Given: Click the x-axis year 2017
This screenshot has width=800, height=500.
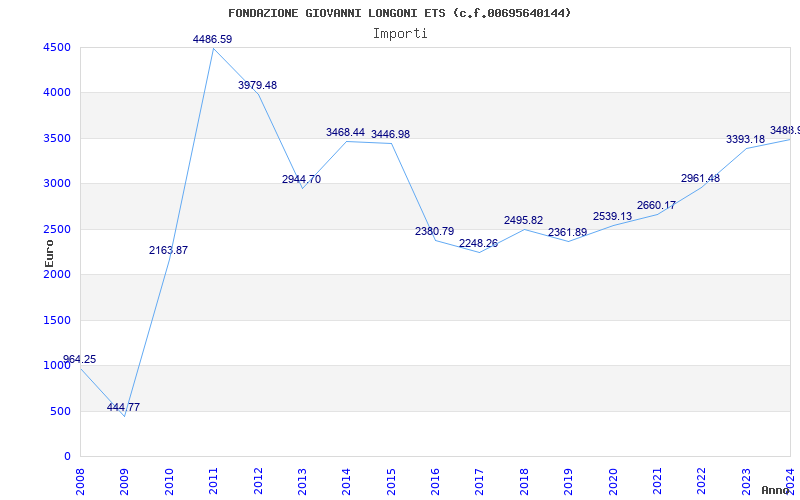Looking at the screenshot, I should 480,481.
